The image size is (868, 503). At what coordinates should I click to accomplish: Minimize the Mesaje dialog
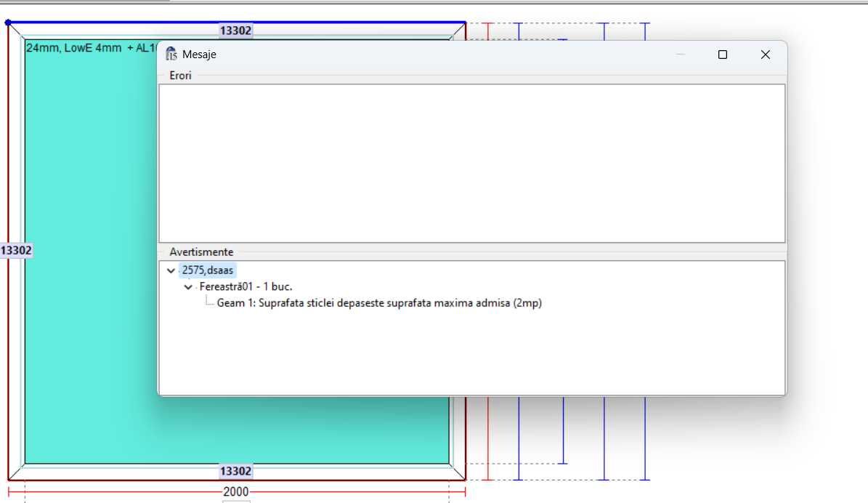click(681, 55)
